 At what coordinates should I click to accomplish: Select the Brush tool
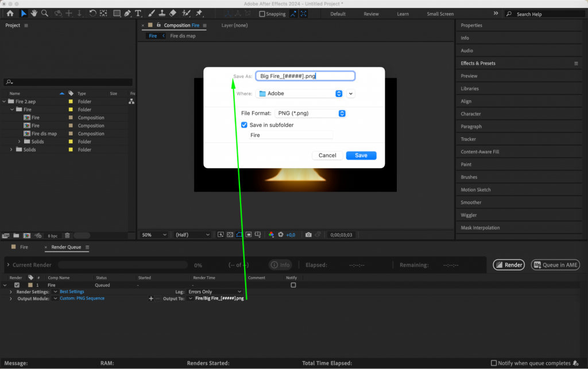[151, 13]
